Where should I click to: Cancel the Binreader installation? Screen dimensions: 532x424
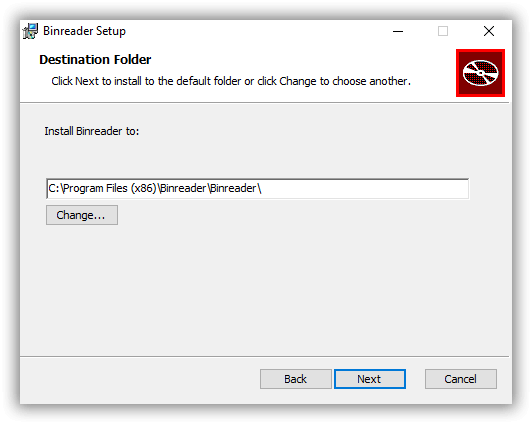tap(460, 379)
